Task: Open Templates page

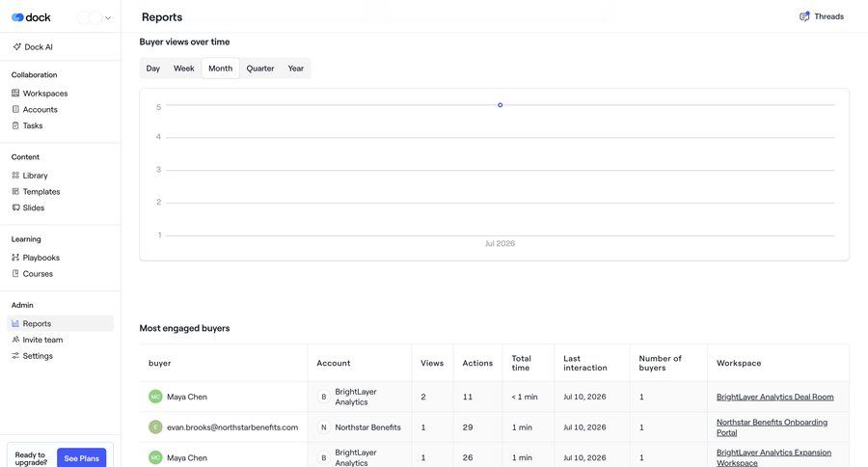Action: [x=61, y=191]
